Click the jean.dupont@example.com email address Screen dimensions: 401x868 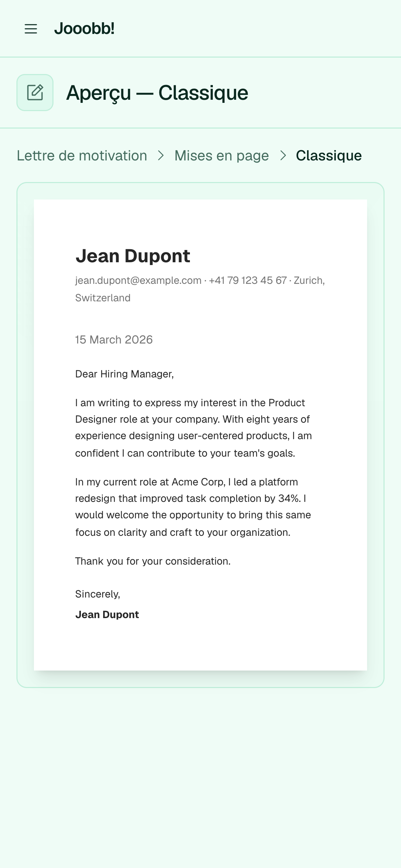pyautogui.click(x=138, y=280)
